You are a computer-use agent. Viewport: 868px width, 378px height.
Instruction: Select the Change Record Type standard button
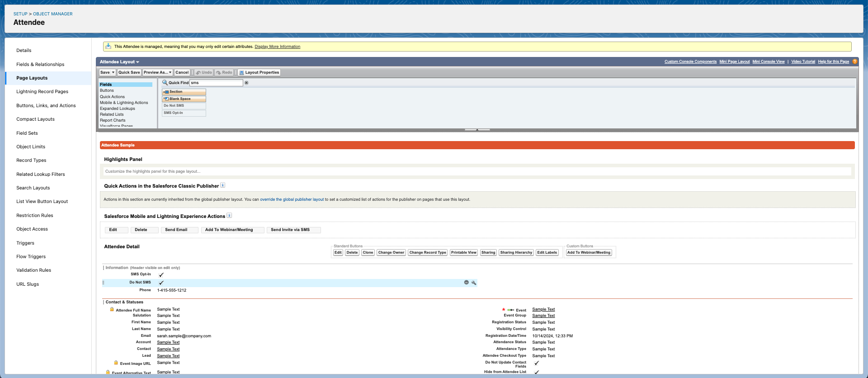pyautogui.click(x=428, y=253)
